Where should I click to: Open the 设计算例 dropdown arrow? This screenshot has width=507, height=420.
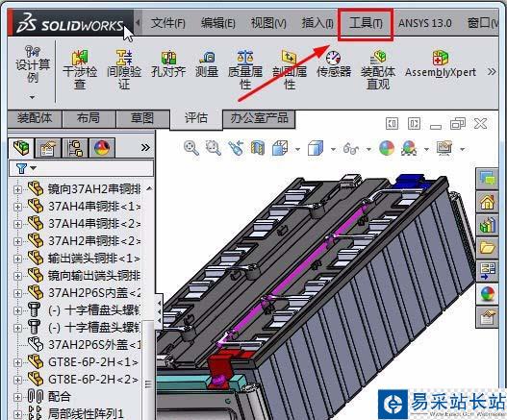pos(32,97)
